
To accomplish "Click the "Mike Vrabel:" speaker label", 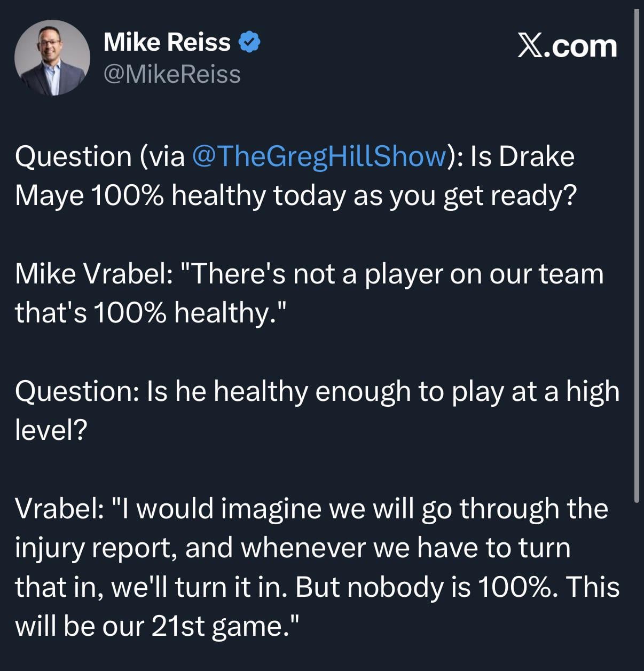I will pyautogui.click(x=93, y=274).
